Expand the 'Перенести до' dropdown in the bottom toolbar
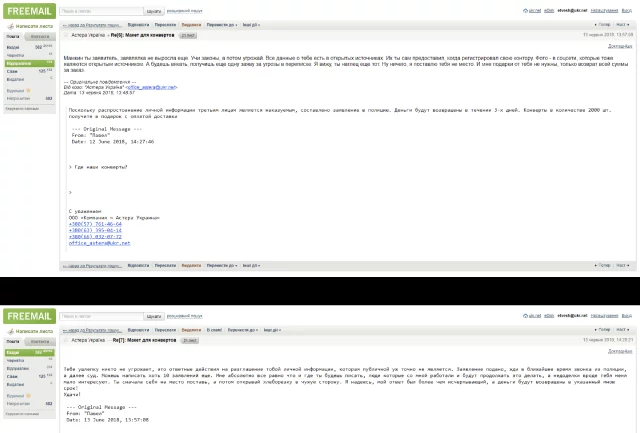The image size is (640, 433). coord(222,265)
